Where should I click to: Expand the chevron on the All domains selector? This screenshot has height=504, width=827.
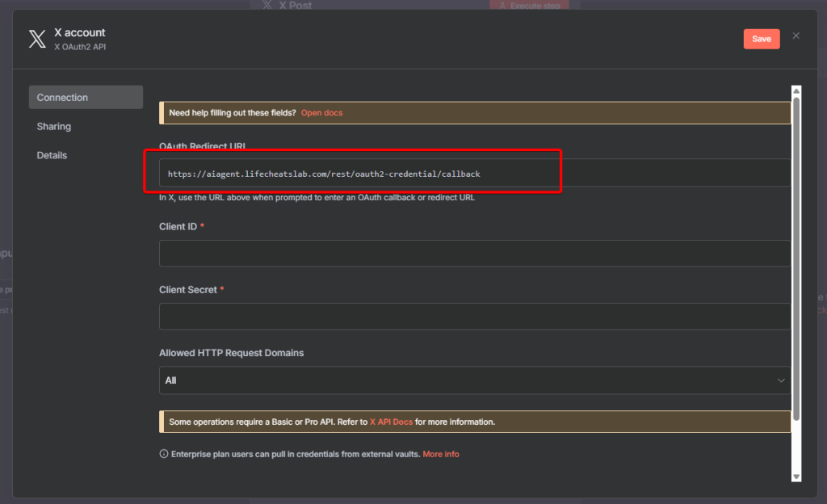780,380
